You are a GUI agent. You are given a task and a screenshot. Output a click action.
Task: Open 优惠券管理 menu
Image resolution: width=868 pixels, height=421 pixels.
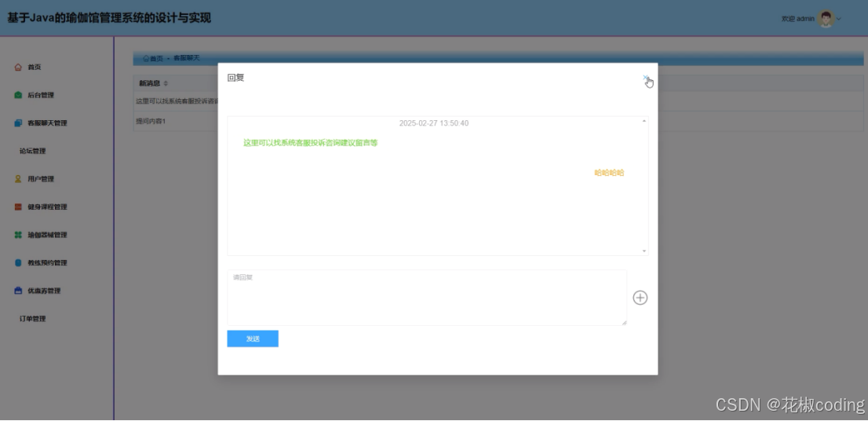pyautogui.click(x=44, y=291)
